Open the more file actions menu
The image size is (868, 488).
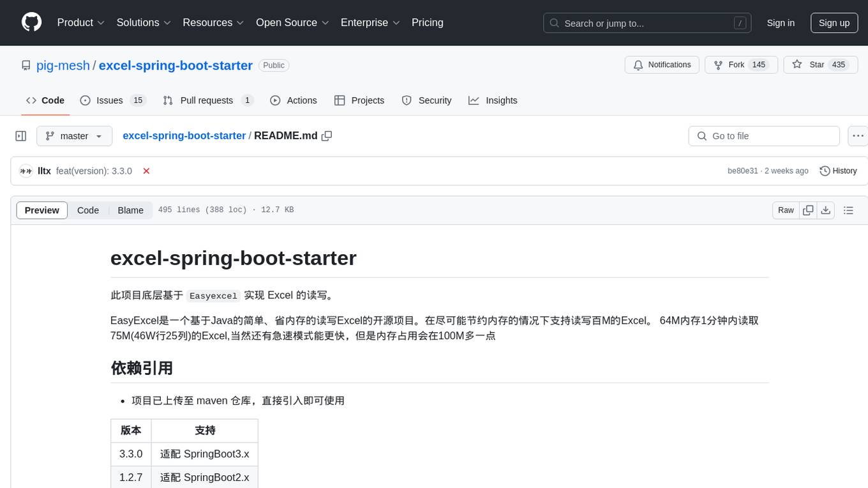(x=858, y=136)
